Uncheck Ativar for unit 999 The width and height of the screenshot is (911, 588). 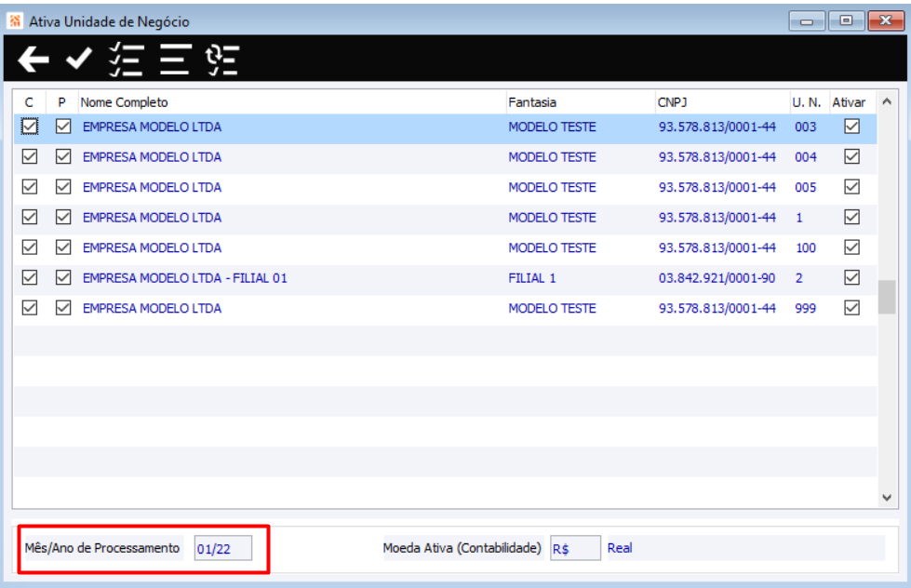tap(851, 308)
